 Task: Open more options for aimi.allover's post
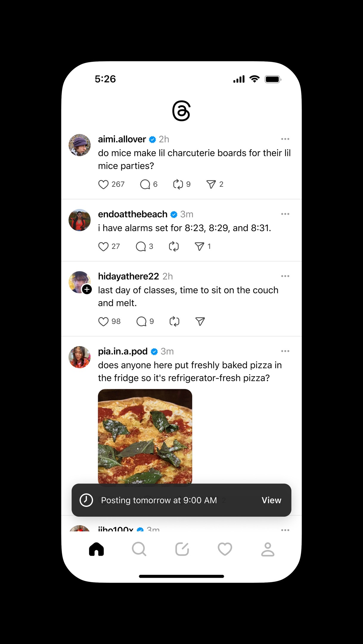click(x=285, y=139)
